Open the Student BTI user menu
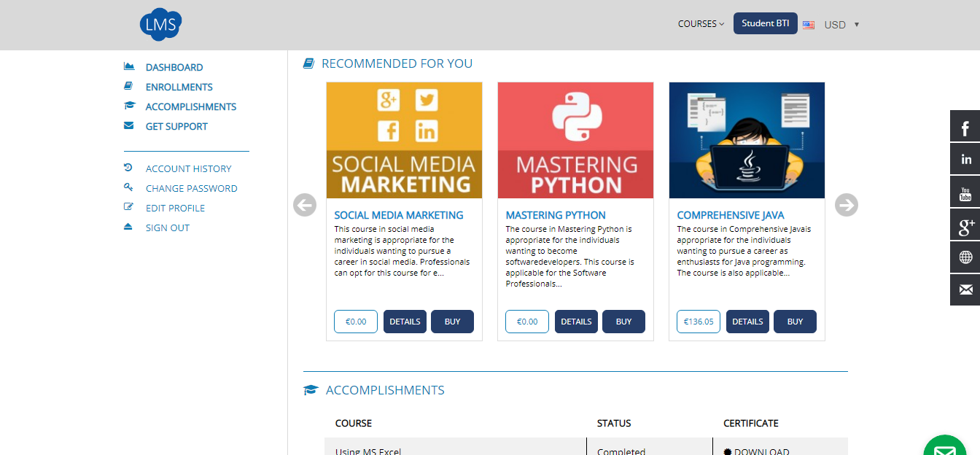The image size is (980, 455). [x=765, y=23]
